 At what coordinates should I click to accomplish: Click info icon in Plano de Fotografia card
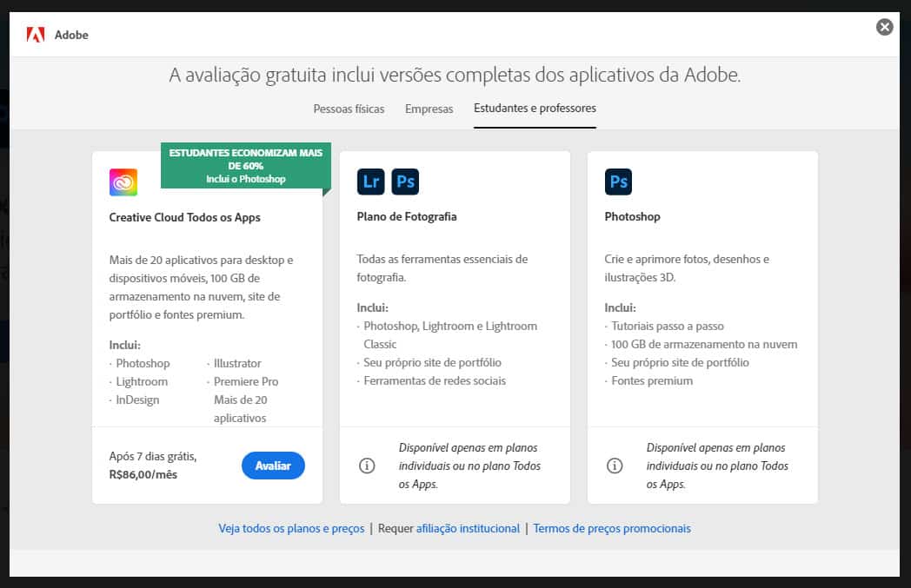click(367, 466)
